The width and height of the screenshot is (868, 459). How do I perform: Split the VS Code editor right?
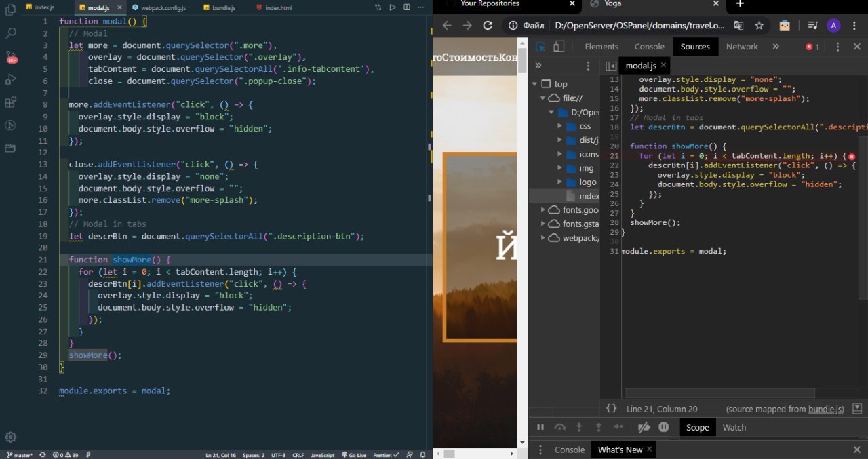[407, 7]
